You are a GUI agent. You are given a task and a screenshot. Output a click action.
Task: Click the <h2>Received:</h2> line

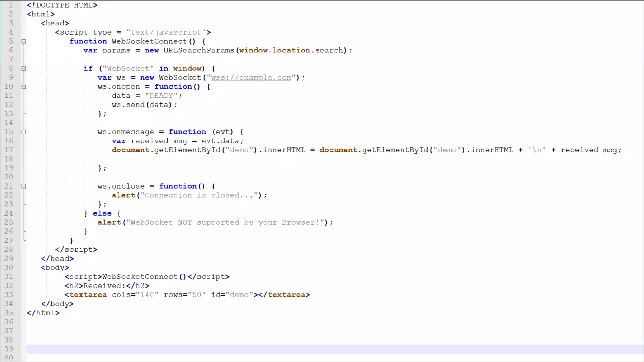(x=107, y=286)
